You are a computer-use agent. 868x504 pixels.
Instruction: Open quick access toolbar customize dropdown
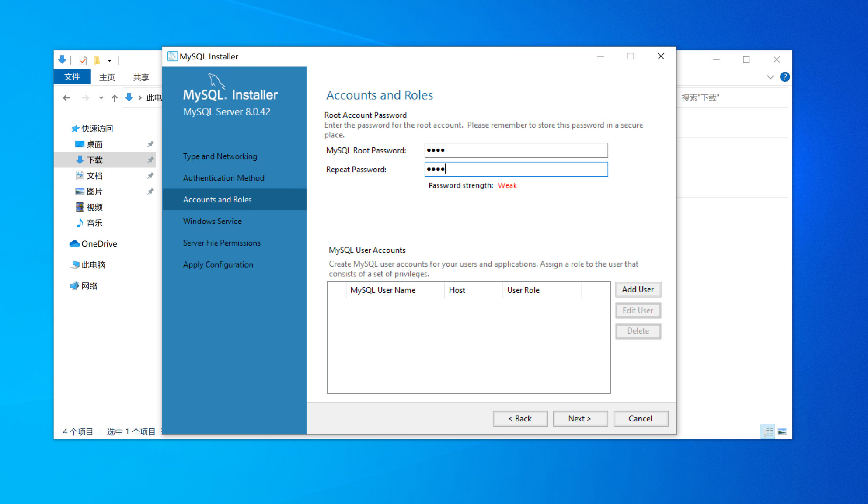pyautogui.click(x=110, y=60)
